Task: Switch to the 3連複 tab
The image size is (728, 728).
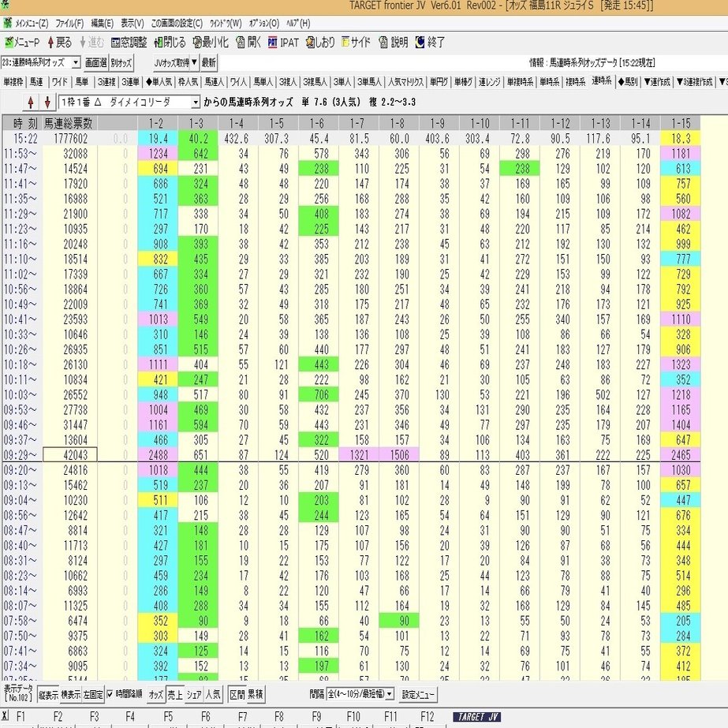Action: point(106,82)
